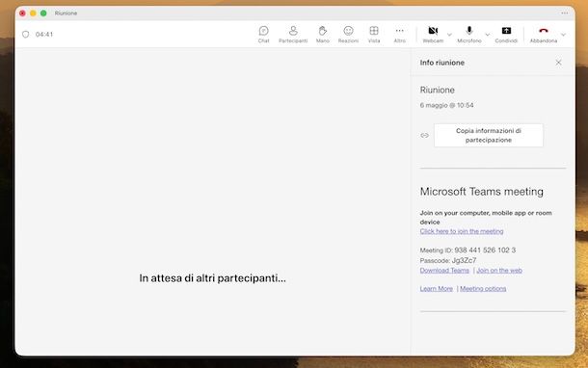Image resolution: width=588 pixels, height=368 pixels.
Task: Select the Meeting ID number text
Action: [x=485, y=250]
